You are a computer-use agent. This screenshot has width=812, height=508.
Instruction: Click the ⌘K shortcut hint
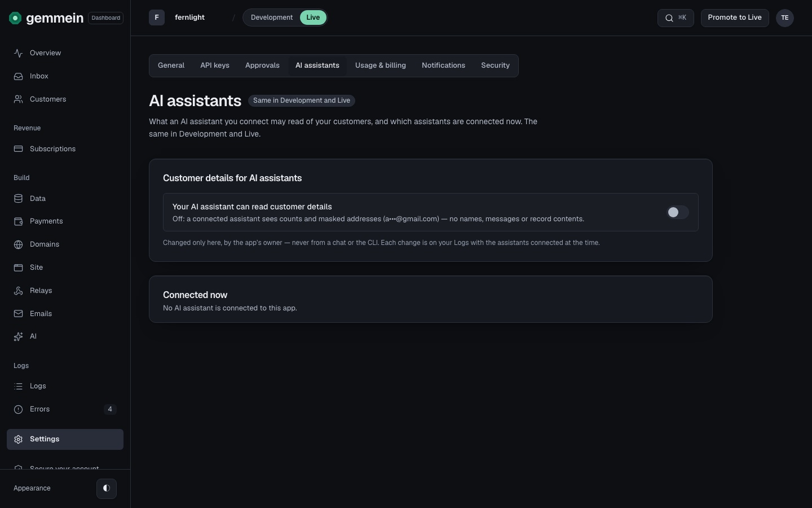(x=682, y=17)
